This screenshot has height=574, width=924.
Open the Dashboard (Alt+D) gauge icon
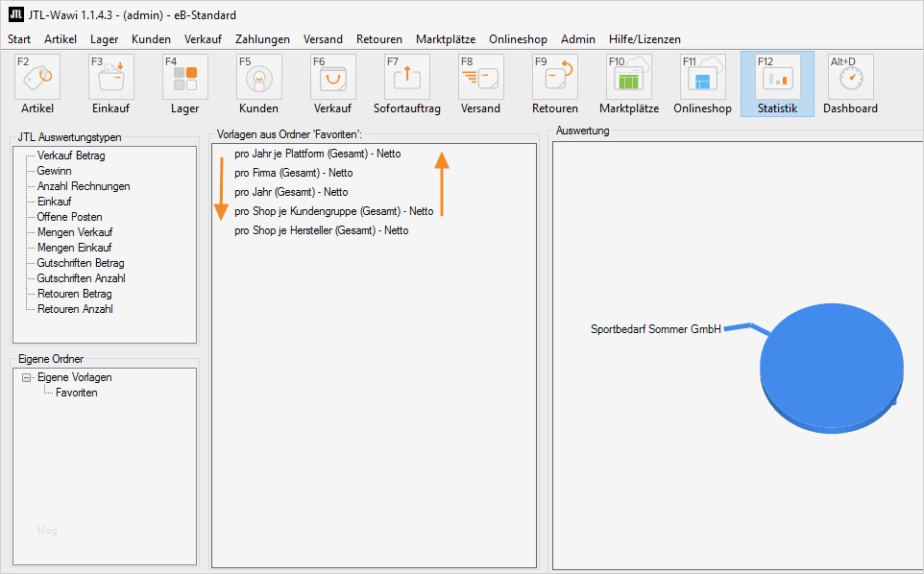[850, 77]
